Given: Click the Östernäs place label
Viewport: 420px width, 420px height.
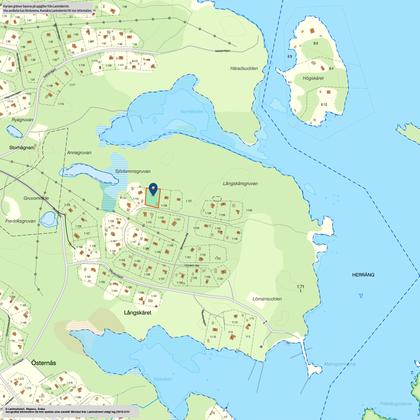Looking at the screenshot, I should tap(44, 363).
